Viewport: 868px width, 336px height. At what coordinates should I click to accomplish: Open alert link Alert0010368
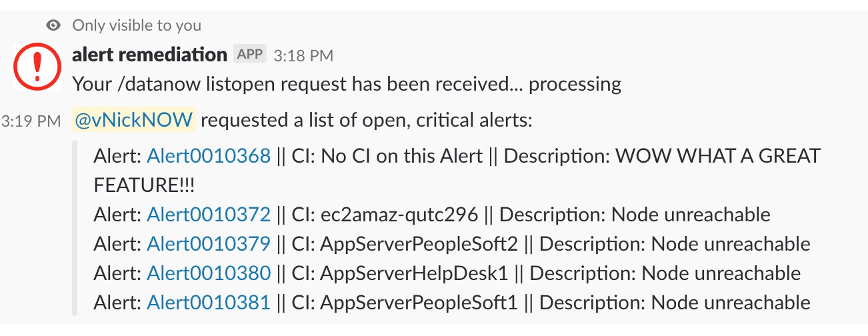209,157
